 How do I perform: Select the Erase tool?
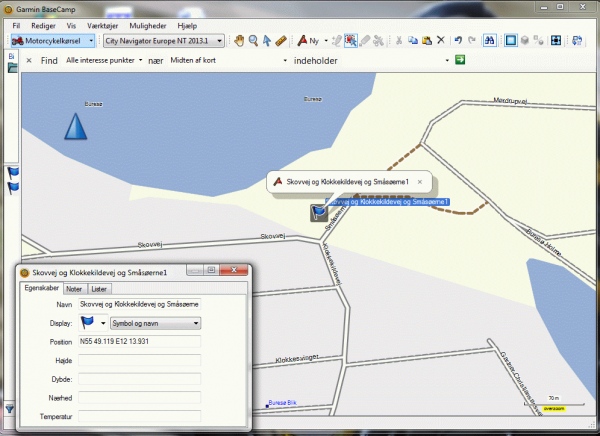coord(365,41)
